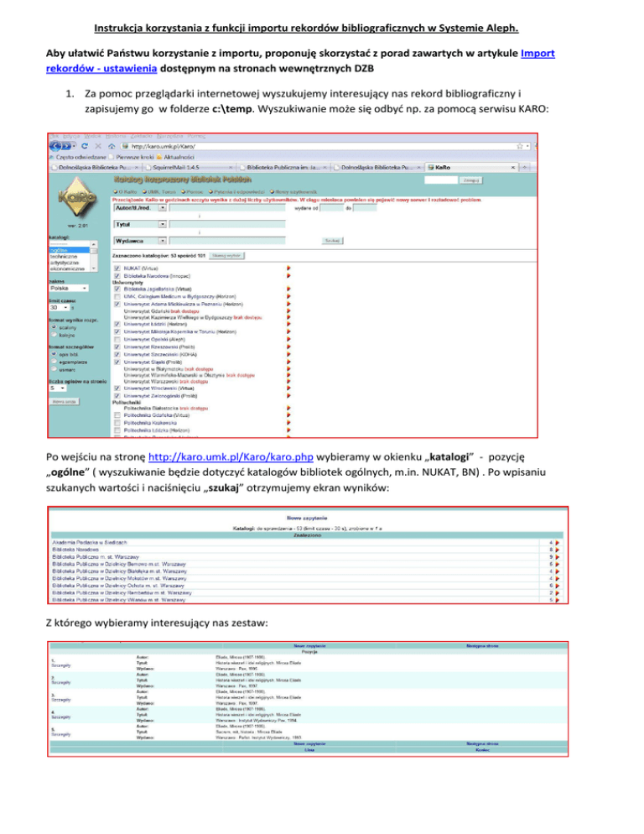The width and height of the screenshot is (644, 834).
Task: Select the 'kolejne' result format radio button
Action: 55,334
